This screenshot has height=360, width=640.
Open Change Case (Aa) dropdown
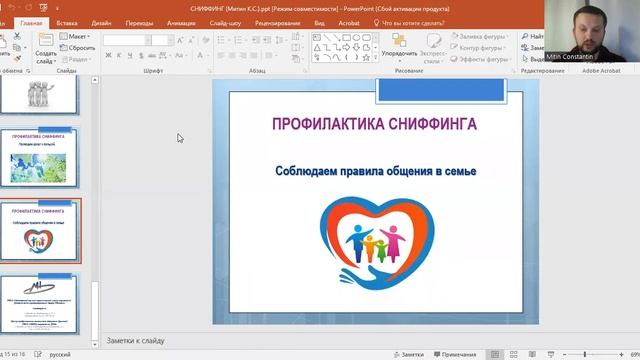180,55
